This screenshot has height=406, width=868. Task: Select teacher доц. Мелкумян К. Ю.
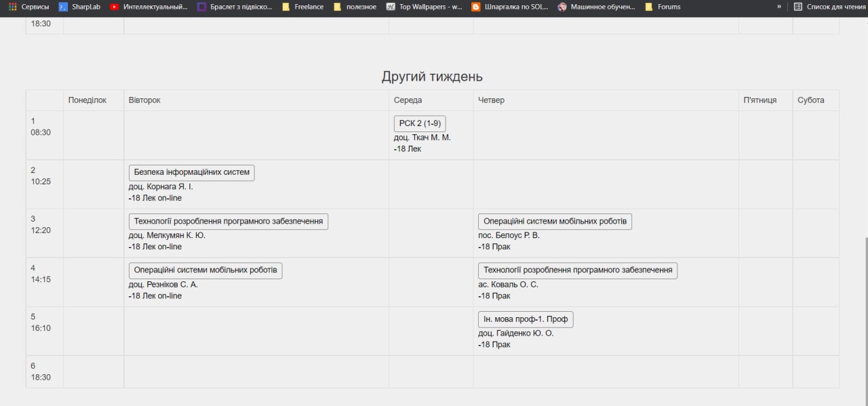167,235
